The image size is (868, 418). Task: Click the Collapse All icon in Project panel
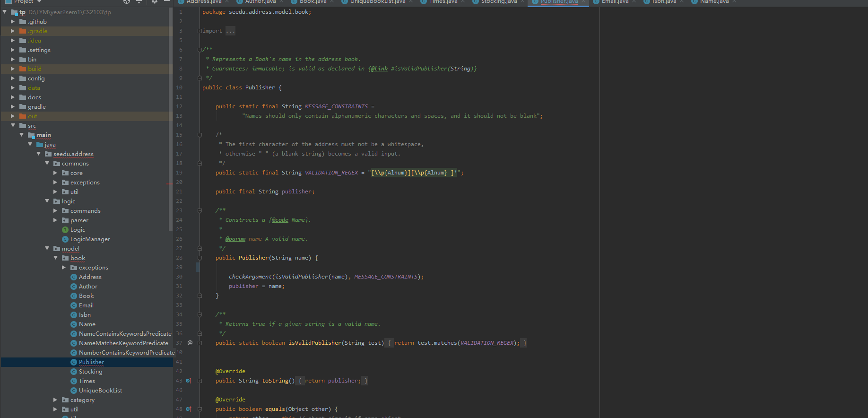click(139, 2)
